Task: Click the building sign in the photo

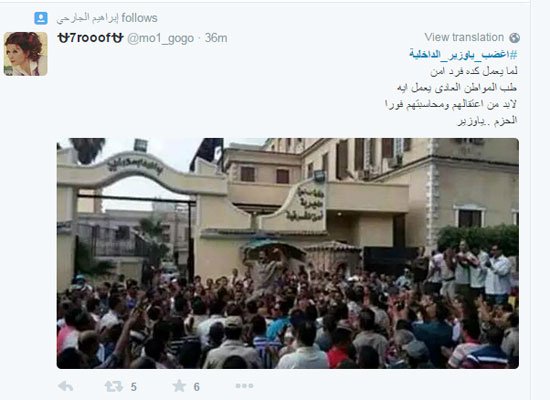Action: [306, 204]
